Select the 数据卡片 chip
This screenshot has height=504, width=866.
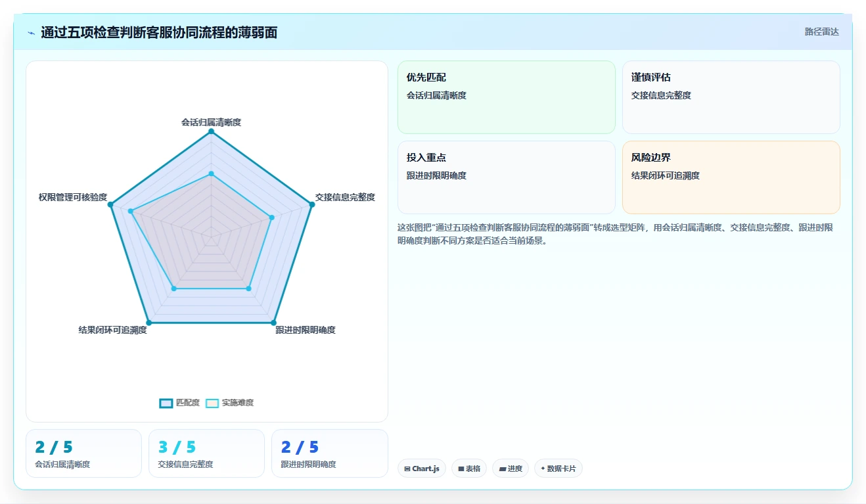pyautogui.click(x=558, y=469)
